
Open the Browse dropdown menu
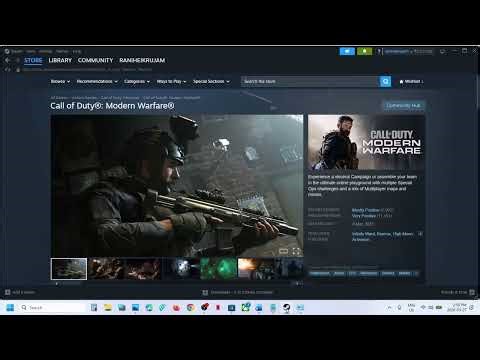[x=60, y=81]
